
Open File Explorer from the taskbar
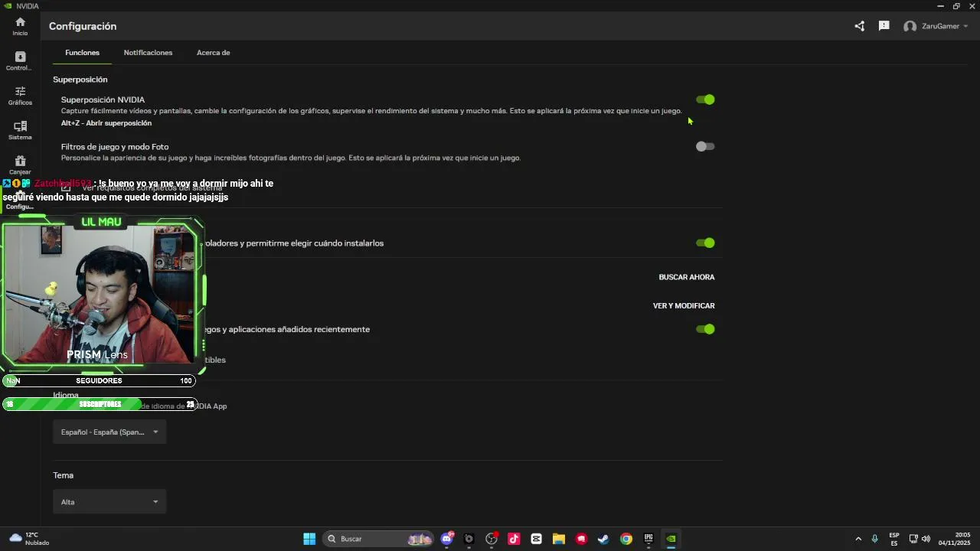[x=558, y=539]
